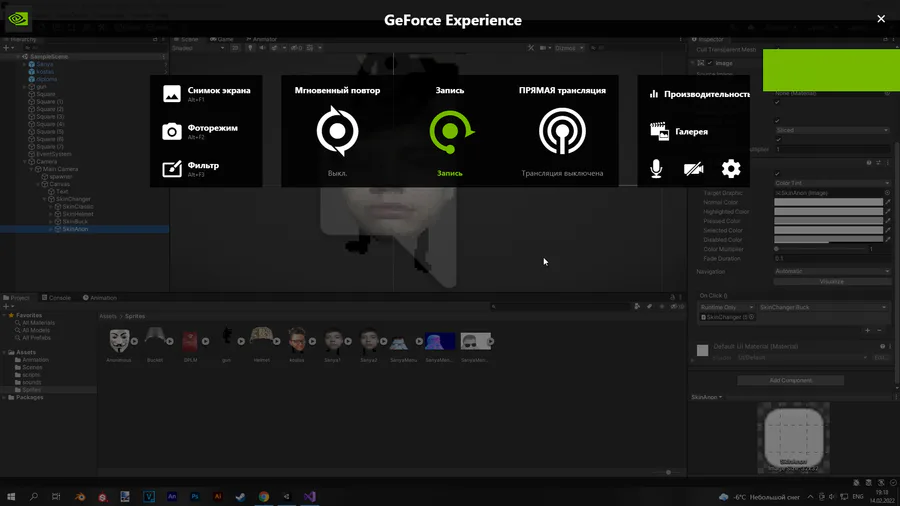Select the EventSystem object in Hierarchy
The width and height of the screenshot is (900, 506).
pos(53,154)
